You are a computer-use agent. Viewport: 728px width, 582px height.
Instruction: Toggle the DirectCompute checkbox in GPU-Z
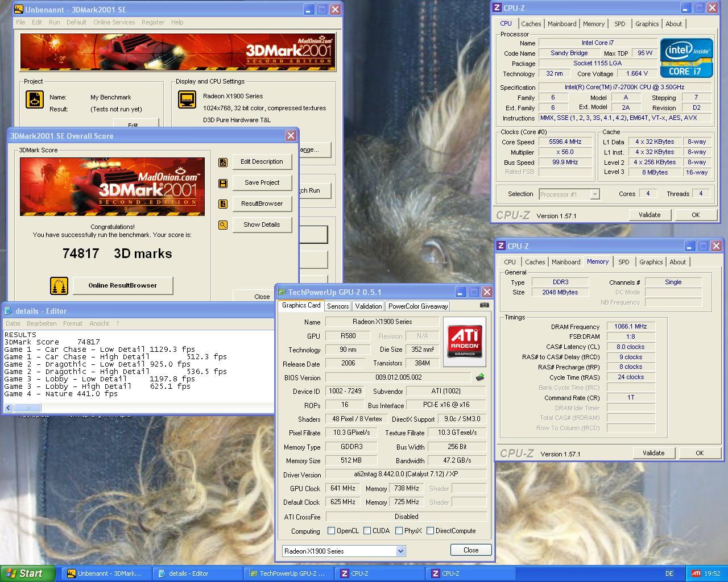[431, 531]
